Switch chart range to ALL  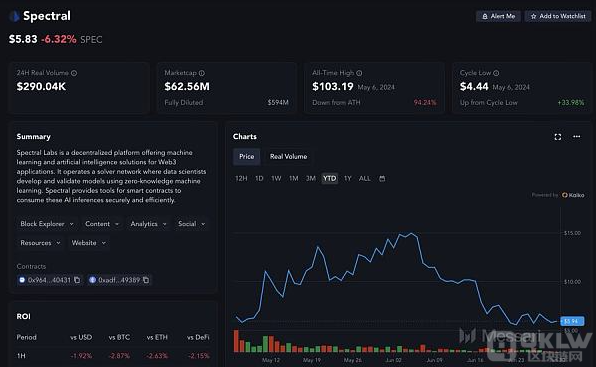point(365,179)
